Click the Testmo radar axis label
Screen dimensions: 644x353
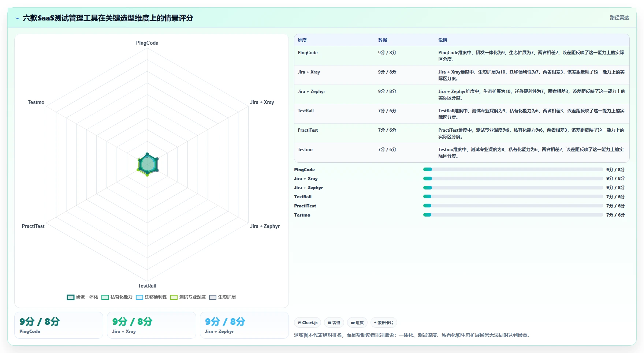tap(36, 102)
